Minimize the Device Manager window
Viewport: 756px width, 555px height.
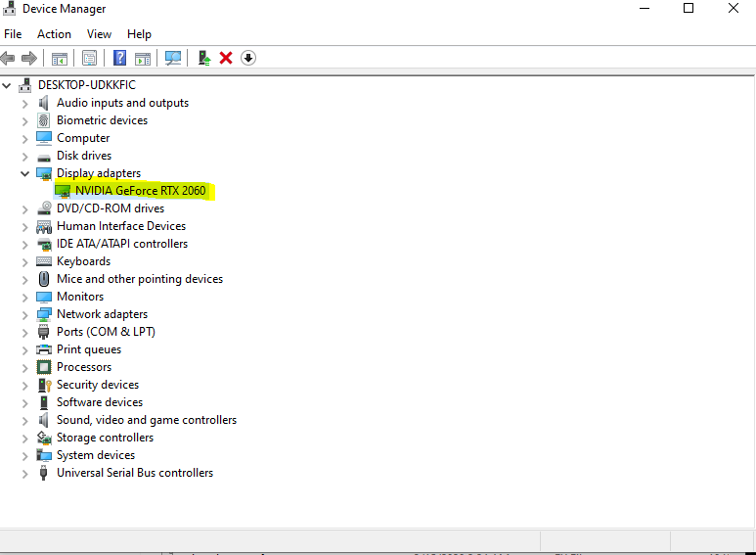(x=645, y=8)
